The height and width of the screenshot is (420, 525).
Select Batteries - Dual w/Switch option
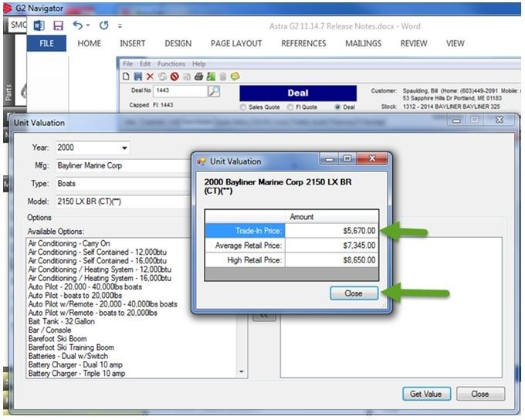[x=68, y=357]
